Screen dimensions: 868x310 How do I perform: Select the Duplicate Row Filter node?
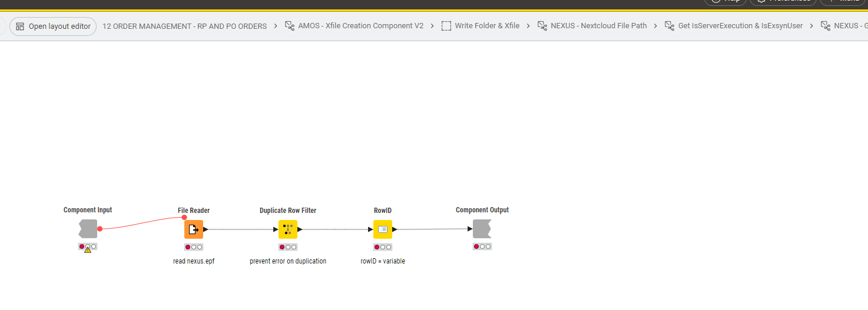(288, 229)
